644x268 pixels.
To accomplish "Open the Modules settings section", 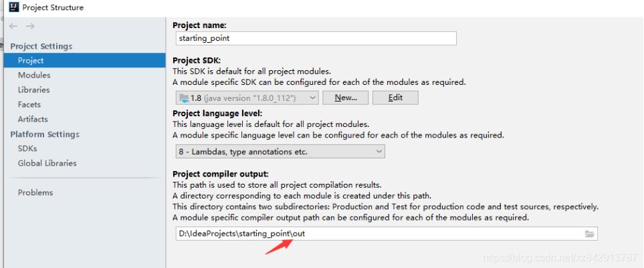I will 34,76.
